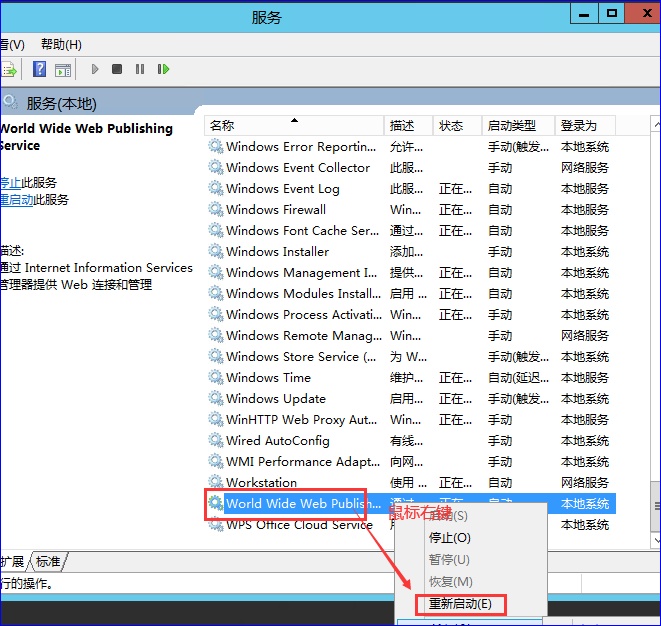This screenshot has width=661, height=626.
Task: Click the Pause Service toolbar icon
Action: coord(140,69)
